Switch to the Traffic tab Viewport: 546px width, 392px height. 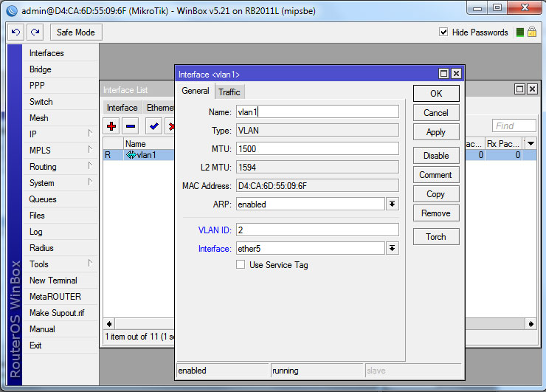click(229, 92)
